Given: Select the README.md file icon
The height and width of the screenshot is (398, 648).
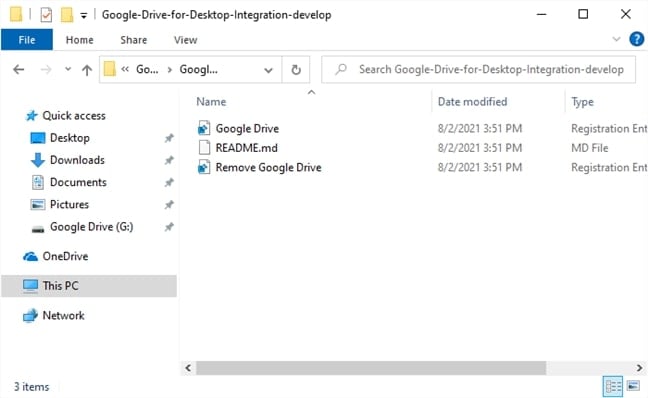Looking at the screenshot, I should (204, 148).
